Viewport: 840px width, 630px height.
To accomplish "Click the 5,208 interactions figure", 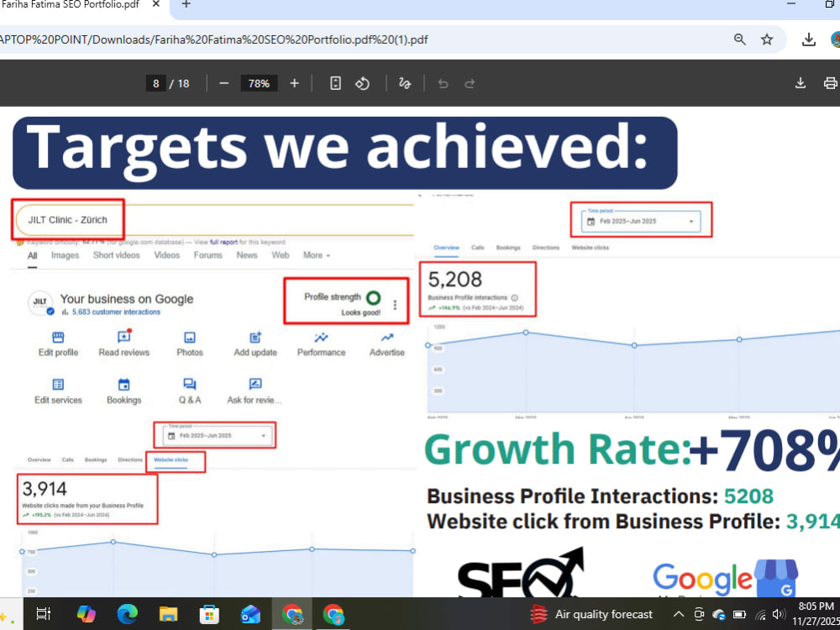I will click(454, 279).
